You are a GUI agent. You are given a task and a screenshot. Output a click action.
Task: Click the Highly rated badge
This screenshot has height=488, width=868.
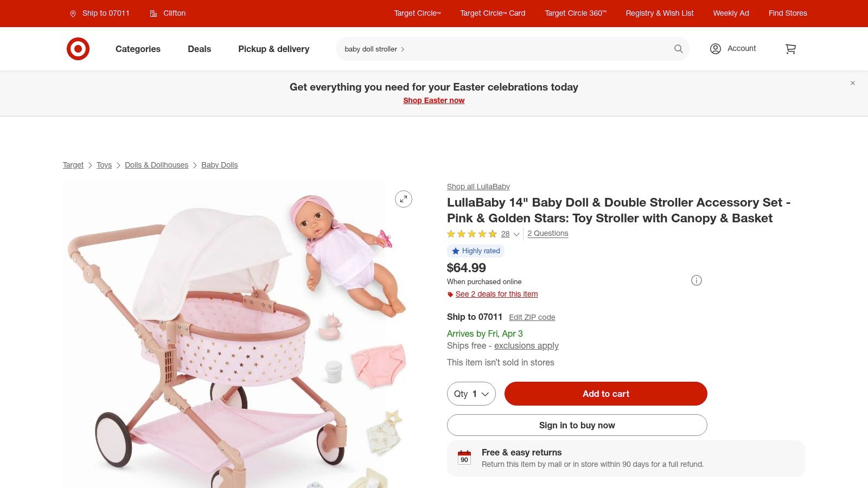tap(476, 251)
